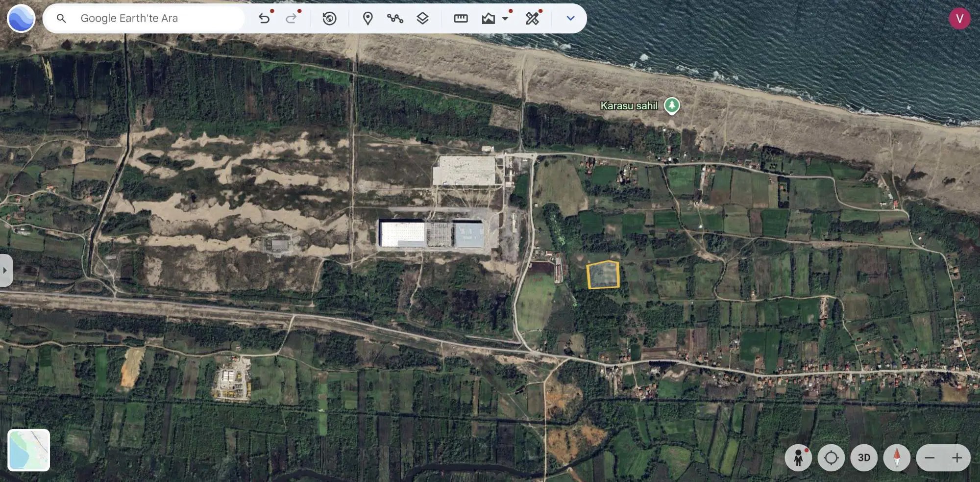Screen dimensions: 980x482
Task: Toggle 3D view mode
Action: pyautogui.click(x=864, y=458)
